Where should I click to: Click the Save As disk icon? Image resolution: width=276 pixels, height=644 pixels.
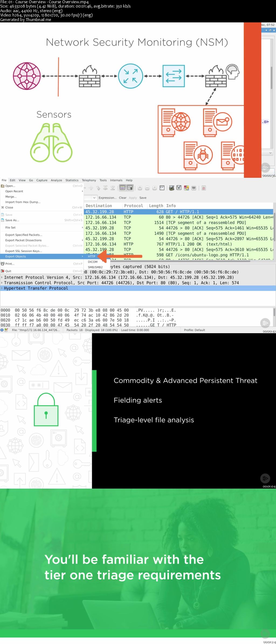click(x=3, y=220)
